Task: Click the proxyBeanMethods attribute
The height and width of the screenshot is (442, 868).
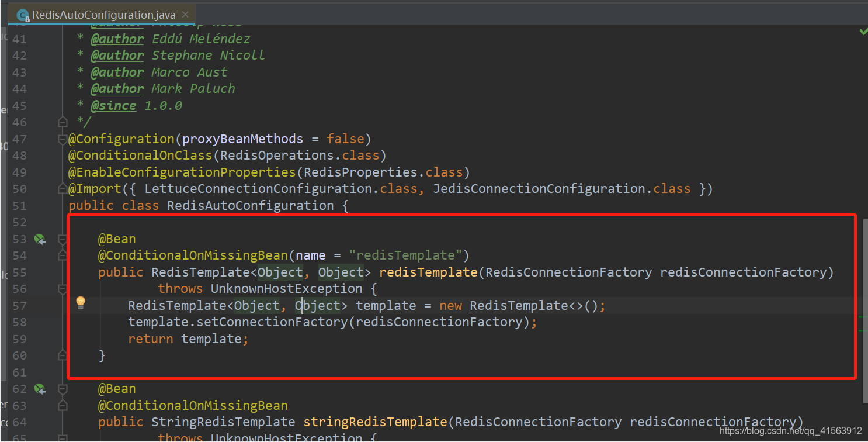Action: click(x=243, y=139)
